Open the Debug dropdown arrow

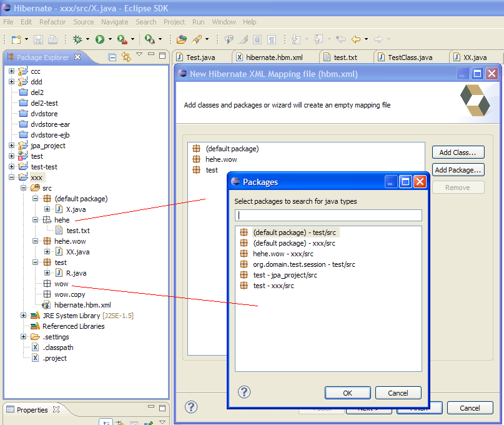(88, 39)
